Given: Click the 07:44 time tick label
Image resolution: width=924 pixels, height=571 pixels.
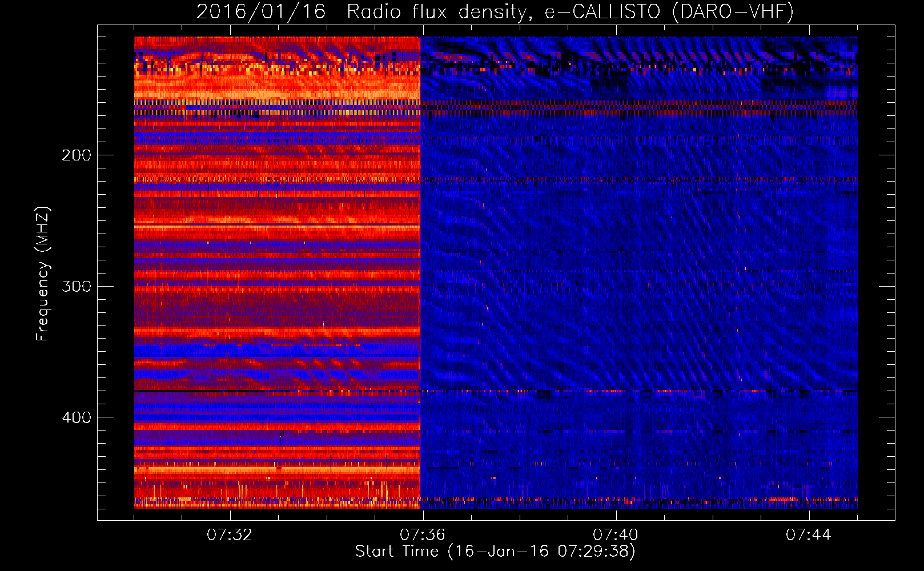Looking at the screenshot, I should tap(809, 535).
